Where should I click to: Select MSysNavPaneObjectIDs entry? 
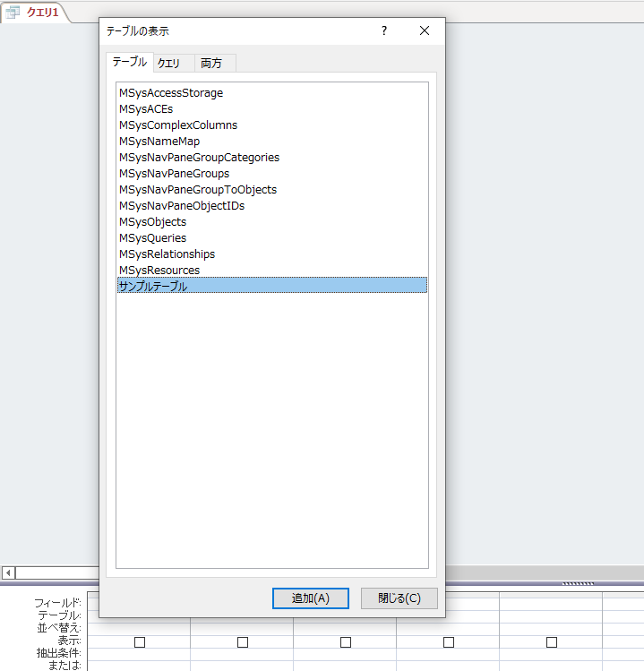pos(272,206)
